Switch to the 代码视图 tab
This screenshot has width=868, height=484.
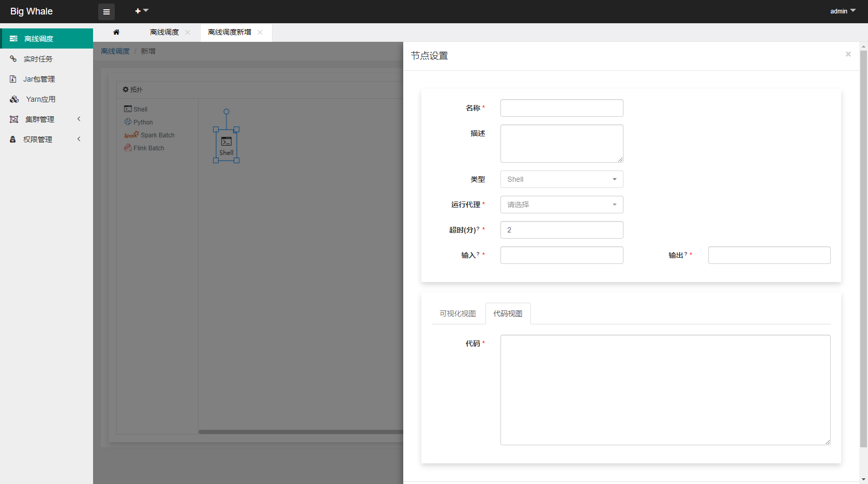[x=508, y=314]
